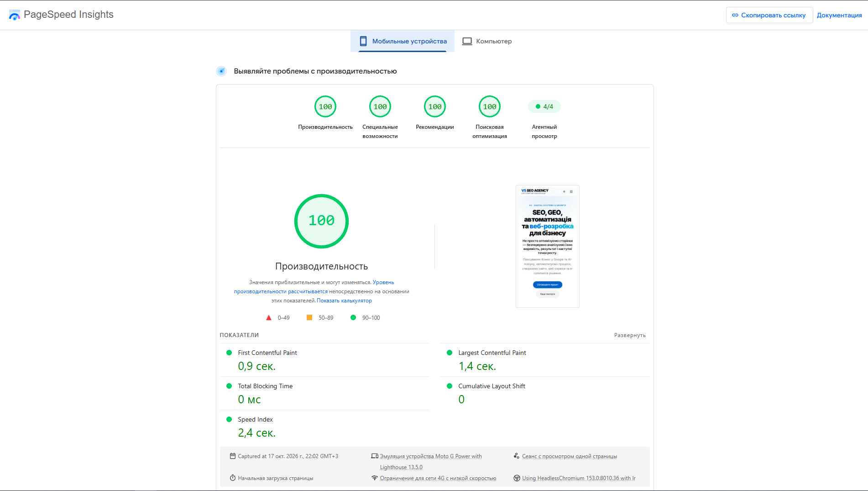Open the Показать калькулятор link
Viewport: 868px width, 491px height.
(x=344, y=301)
